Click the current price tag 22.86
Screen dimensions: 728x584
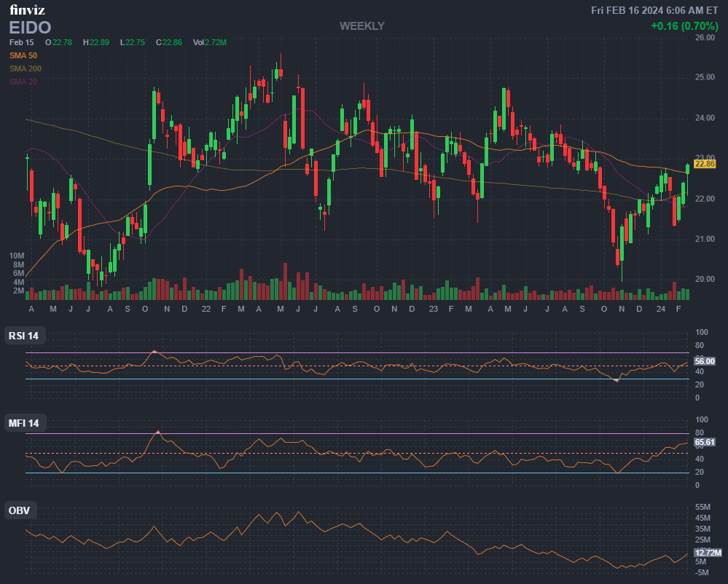tap(705, 164)
